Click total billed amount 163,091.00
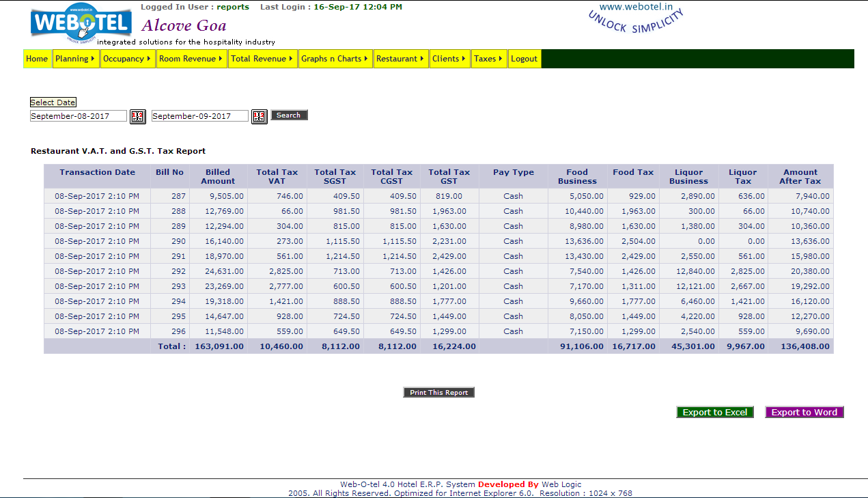Image resolution: width=868 pixels, height=498 pixels. click(219, 346)
